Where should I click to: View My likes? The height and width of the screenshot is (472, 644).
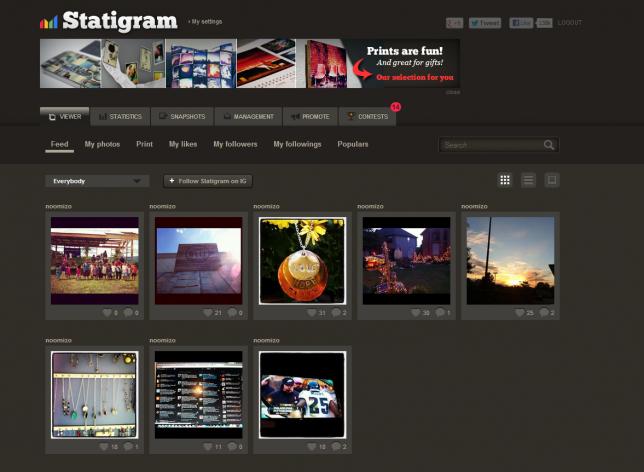click(x=183, y=144)
